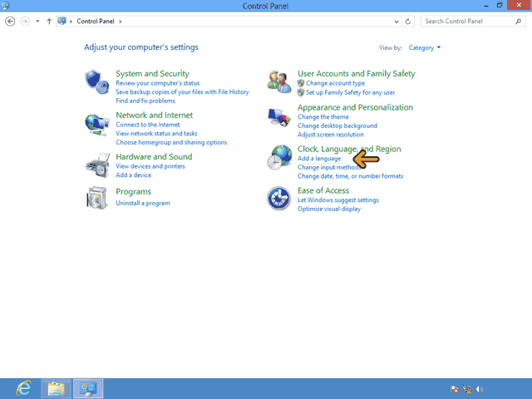Click Uninstall a program
The height and width of the screenshot is (399, 532).
[x=142, y=203]
